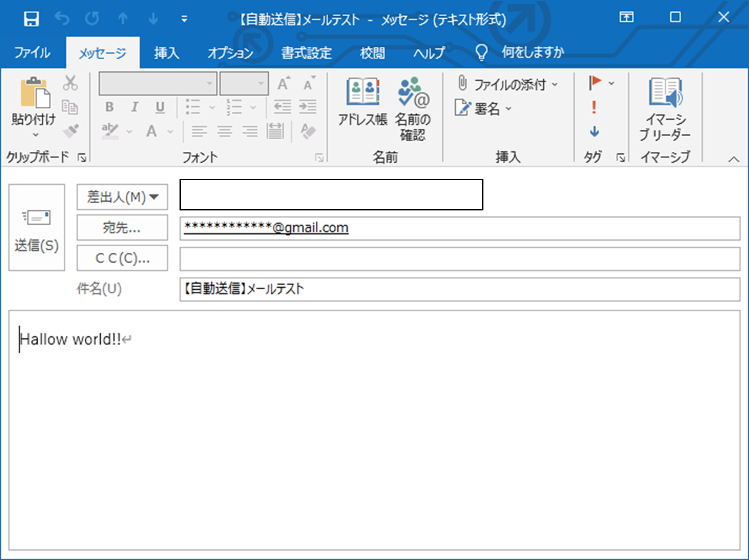Click into the CC recipient field
This screenshot has height=560, width=749.
[x=459, y=259]
